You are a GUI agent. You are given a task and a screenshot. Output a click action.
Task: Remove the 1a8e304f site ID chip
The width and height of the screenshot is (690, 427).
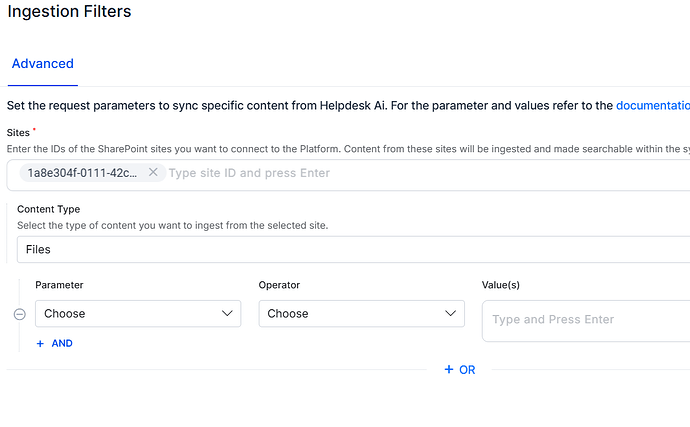(x=153, y=172)
